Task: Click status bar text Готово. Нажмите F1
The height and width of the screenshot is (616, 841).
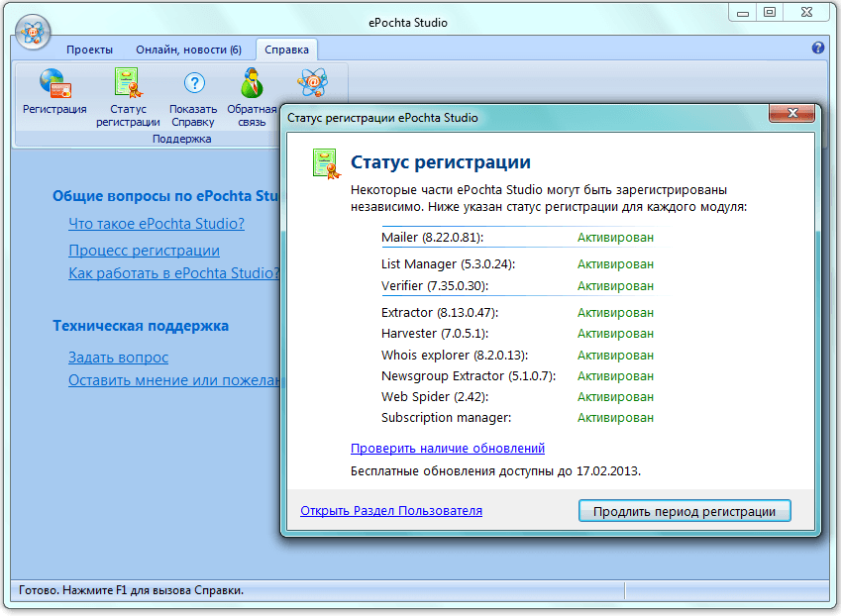Action: [132, 590]
